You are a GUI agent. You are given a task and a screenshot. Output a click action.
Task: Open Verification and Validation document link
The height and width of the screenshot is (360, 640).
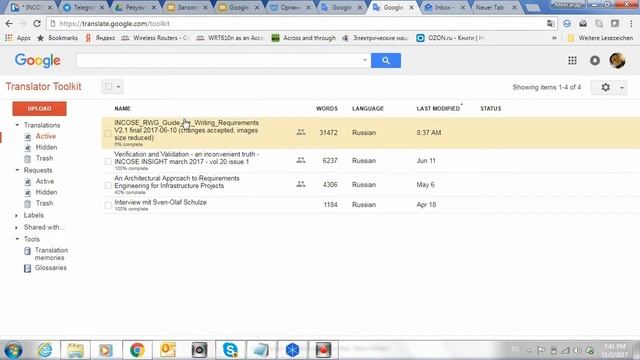(x=187, y=158)
